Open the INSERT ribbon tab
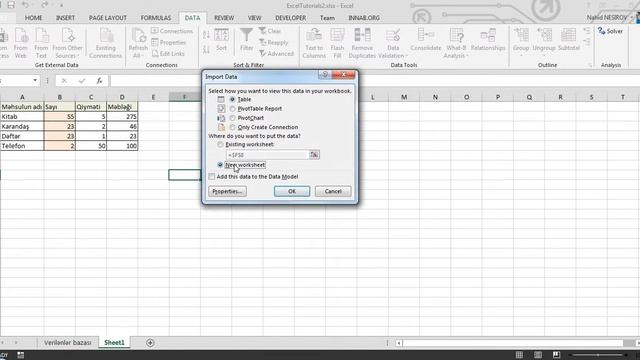 tap(65, 18)
